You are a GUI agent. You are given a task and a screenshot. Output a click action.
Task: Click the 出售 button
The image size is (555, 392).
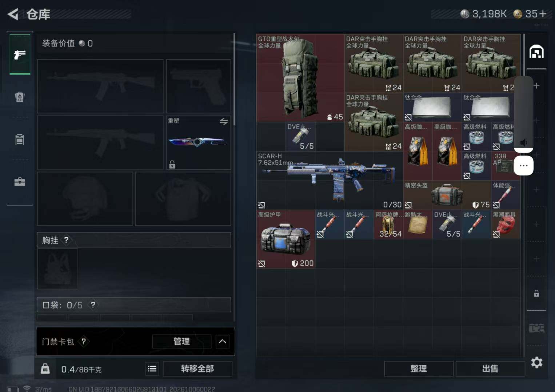(x=490, y=369)
